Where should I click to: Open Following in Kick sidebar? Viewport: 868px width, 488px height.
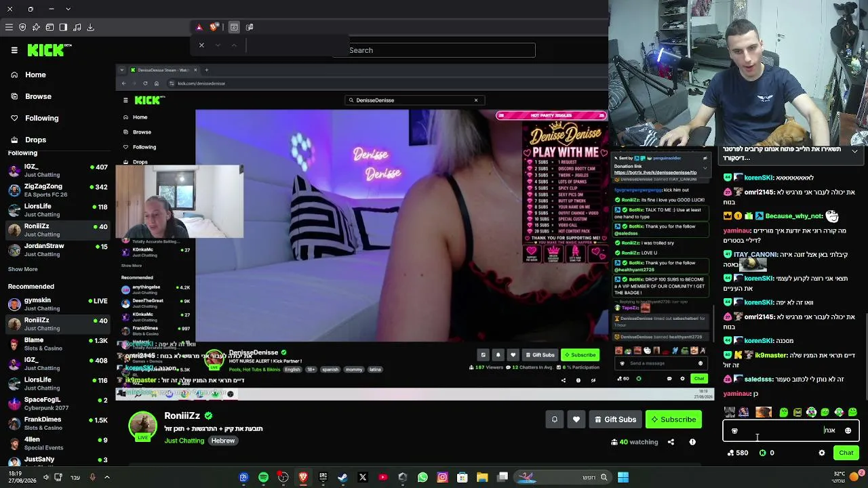point(35,118)
